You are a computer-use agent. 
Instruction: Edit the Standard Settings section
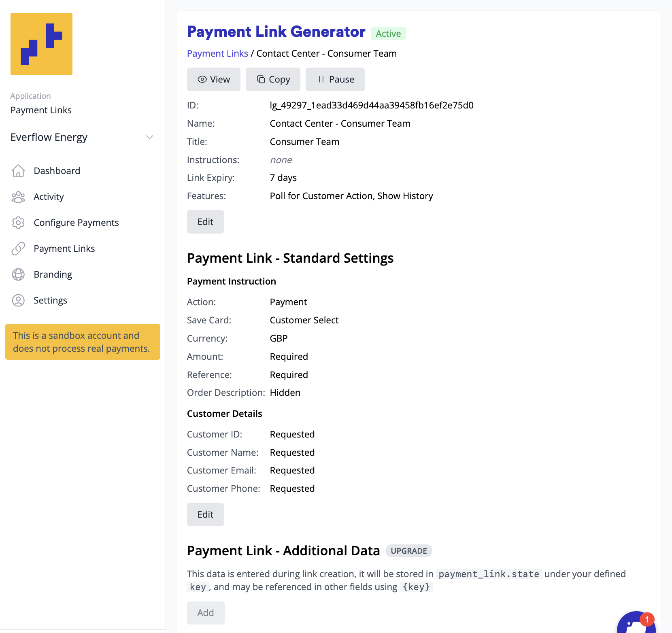coord(205,514)
